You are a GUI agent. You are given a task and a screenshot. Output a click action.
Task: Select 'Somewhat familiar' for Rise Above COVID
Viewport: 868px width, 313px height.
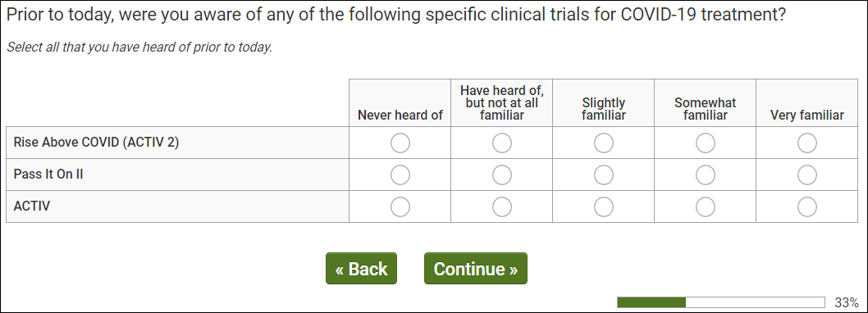706,143
